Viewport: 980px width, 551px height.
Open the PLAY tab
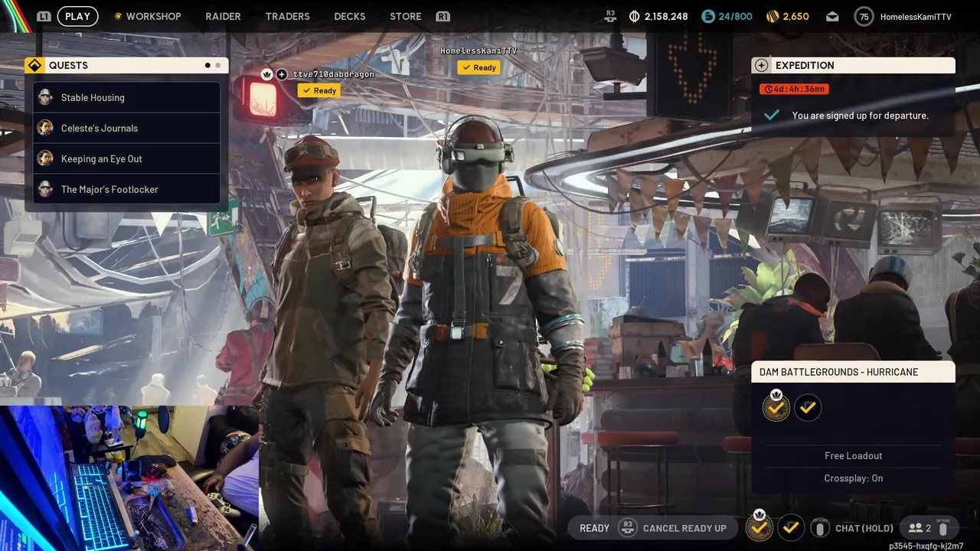(77, 16)
